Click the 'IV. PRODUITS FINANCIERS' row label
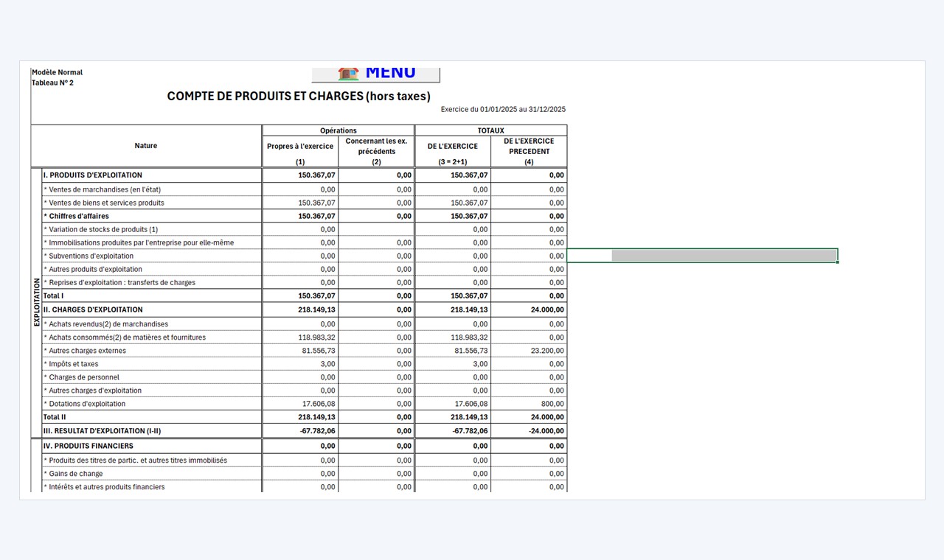Viewport: 944px width, 560px height. click(x=88, y=446)
